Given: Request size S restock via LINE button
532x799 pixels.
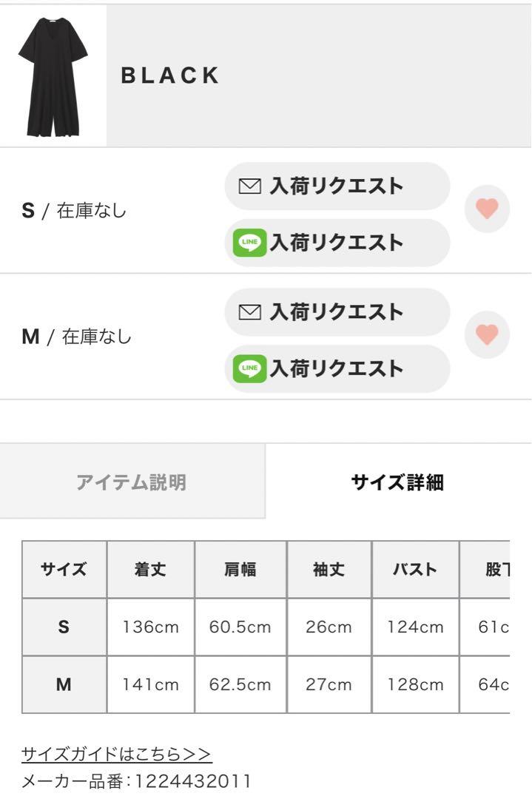Looking at the screenshot, I should [337, 243].
